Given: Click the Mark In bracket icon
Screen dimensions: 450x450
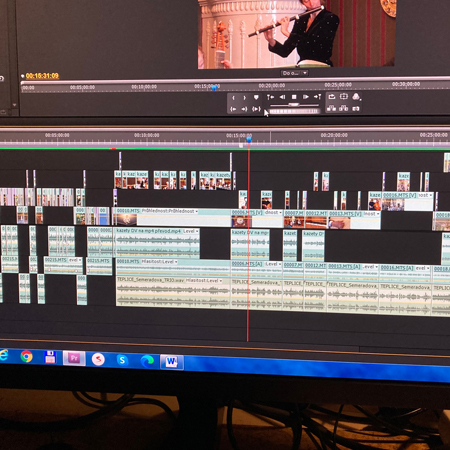Looking at the screenshot, I should coord(233,98).
